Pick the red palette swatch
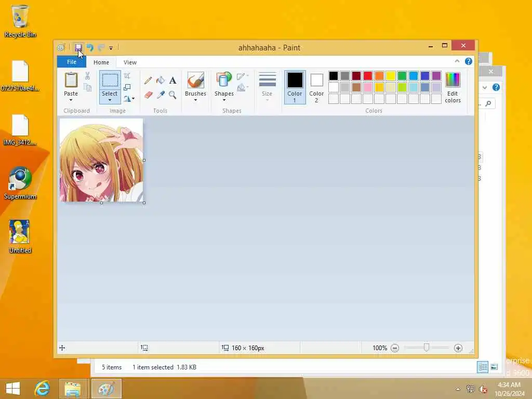 pyautogui.click(x=368, y=76)
